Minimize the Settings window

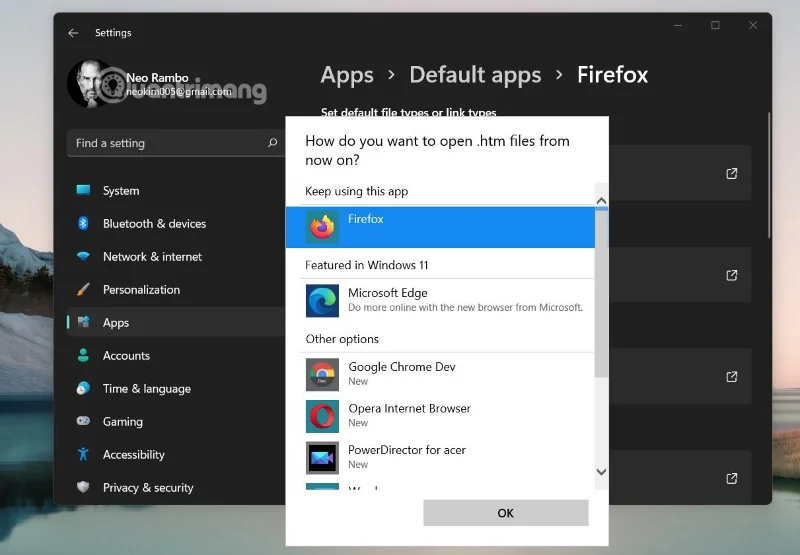[678, 25]
